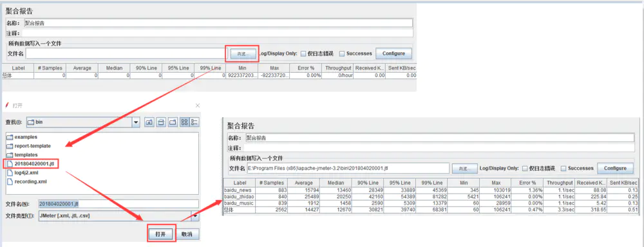Select the report-template folder icon

tap(10, 145)
